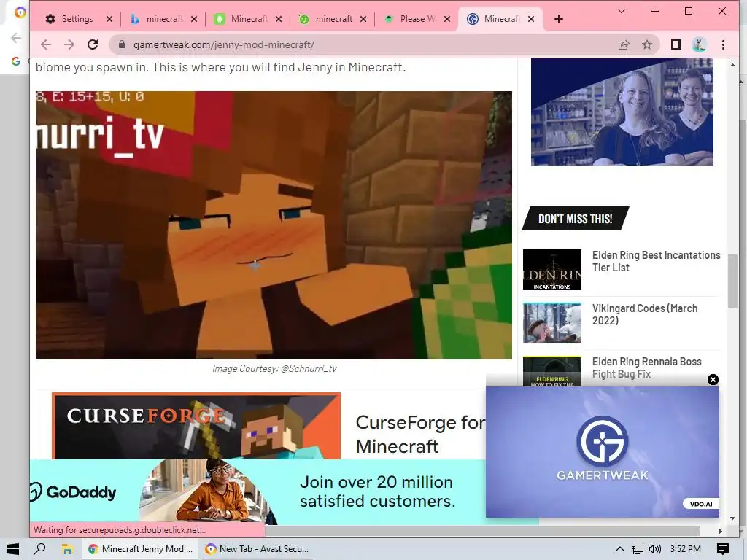Go back to the previous page
The width and height of the screenshot is (747, 560).
(x=46, y=44)
